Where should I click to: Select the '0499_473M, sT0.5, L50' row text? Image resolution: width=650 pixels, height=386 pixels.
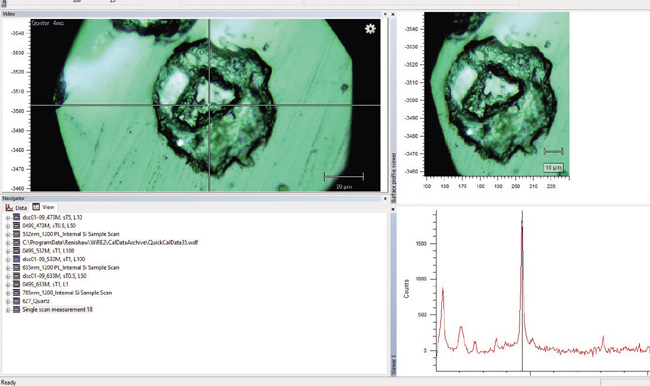tap(49, 226)
